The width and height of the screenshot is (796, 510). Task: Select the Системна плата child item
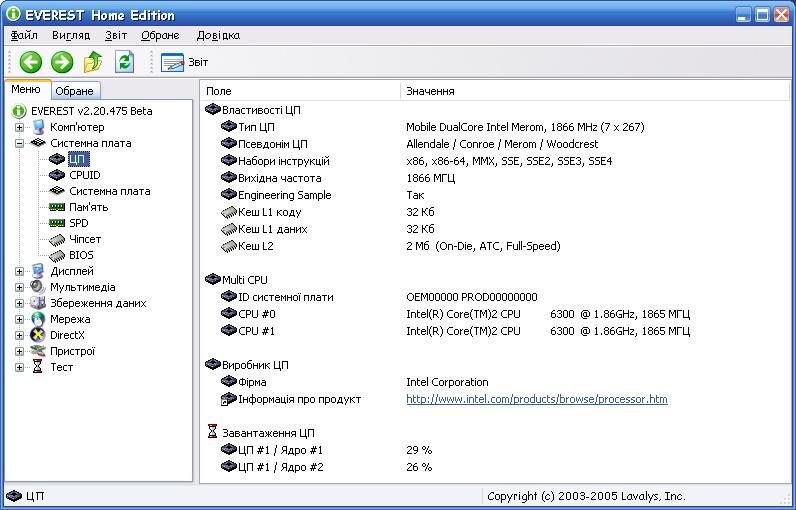[x=110, y=191]
